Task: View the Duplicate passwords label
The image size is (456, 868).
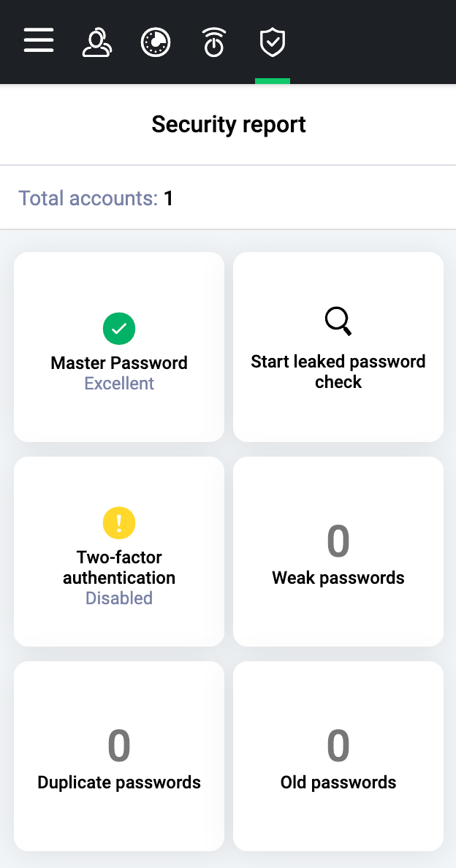Action: [119, 783]
